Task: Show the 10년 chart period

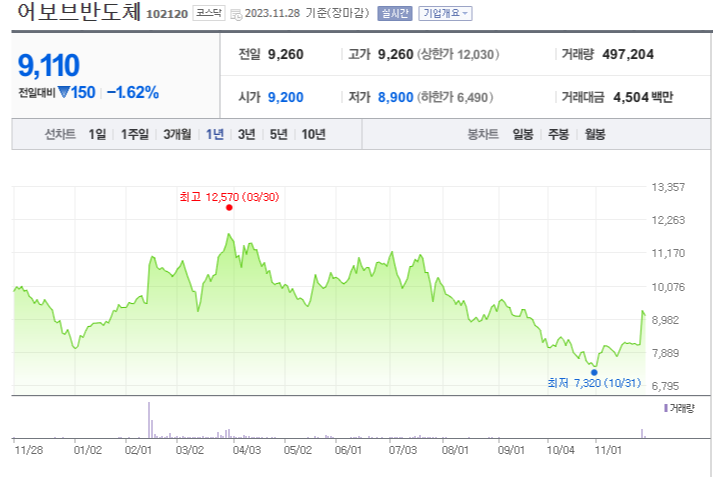Action: pyautogui.click(x=313, y=134)
